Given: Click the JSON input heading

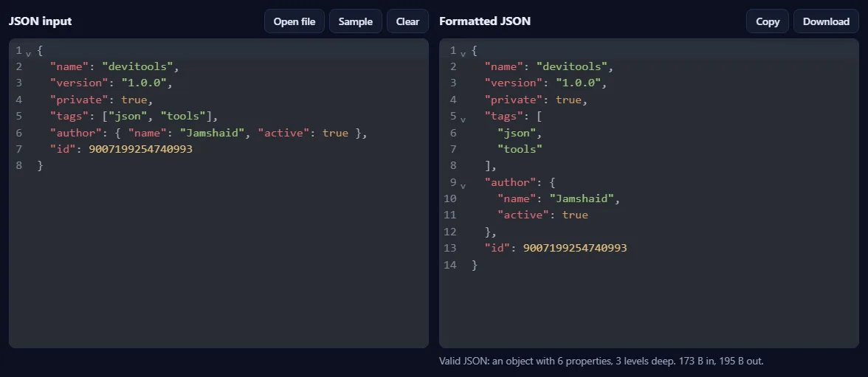Looking at the screenshot, I should click(x=40, y=21).
